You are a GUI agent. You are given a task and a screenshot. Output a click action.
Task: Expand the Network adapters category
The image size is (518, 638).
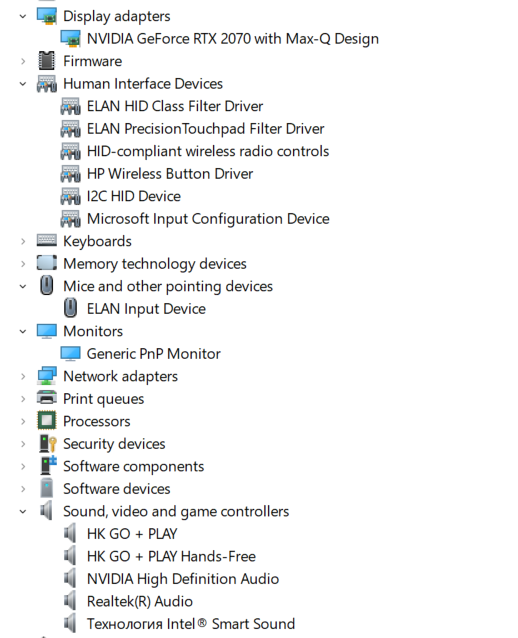tap(23, 376)
